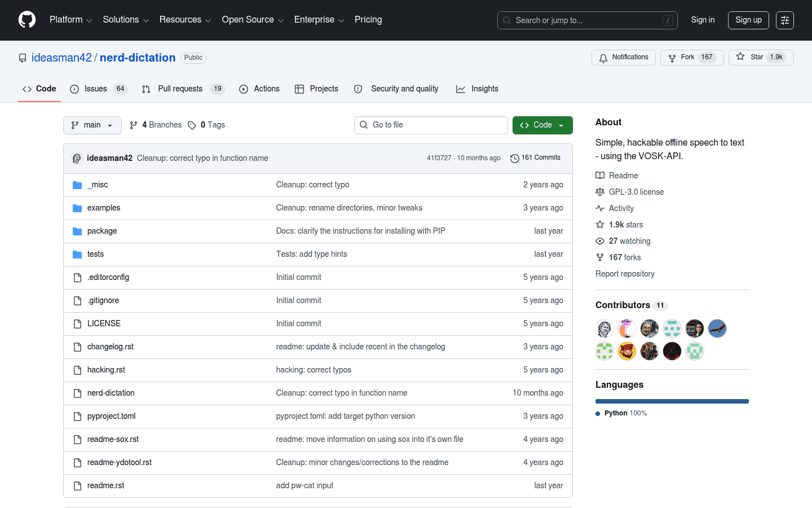
Task: Click the star icon on Star button
Action: pos(740,57)
